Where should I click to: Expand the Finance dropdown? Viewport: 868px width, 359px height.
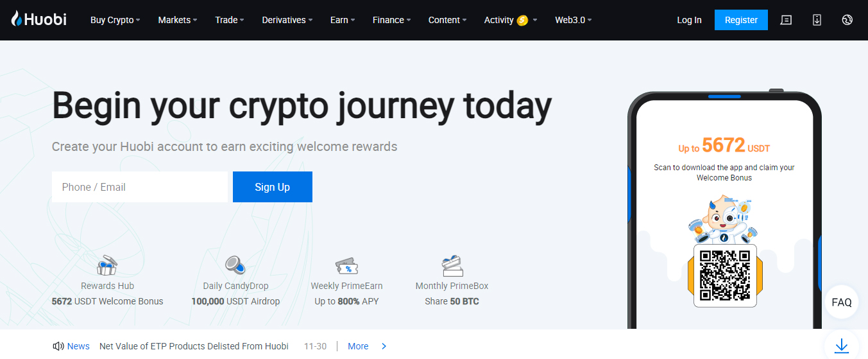tap(391, 20)
